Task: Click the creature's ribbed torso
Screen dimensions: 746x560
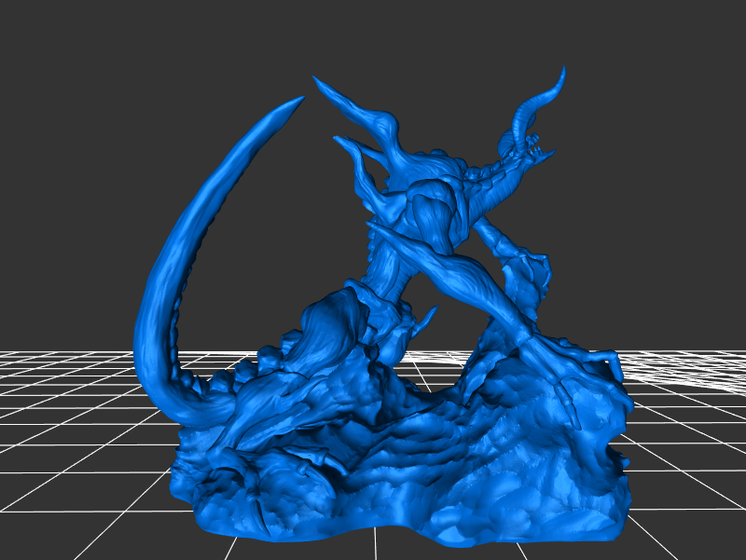Action: (429, 210)
